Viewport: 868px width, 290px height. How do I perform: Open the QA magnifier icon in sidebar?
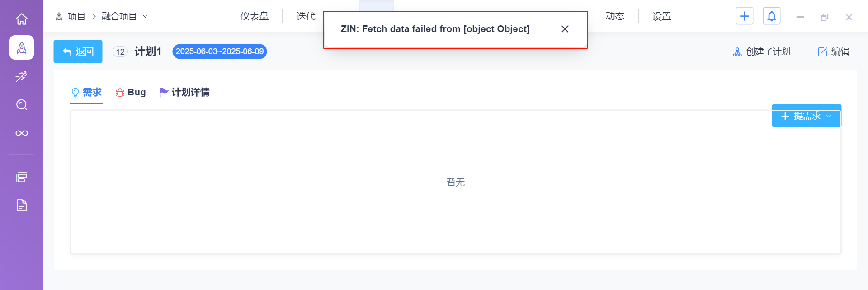coord(22,105)
